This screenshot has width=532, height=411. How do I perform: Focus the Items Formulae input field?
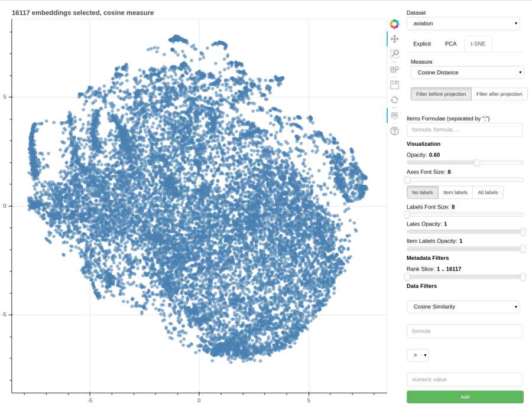465,130
